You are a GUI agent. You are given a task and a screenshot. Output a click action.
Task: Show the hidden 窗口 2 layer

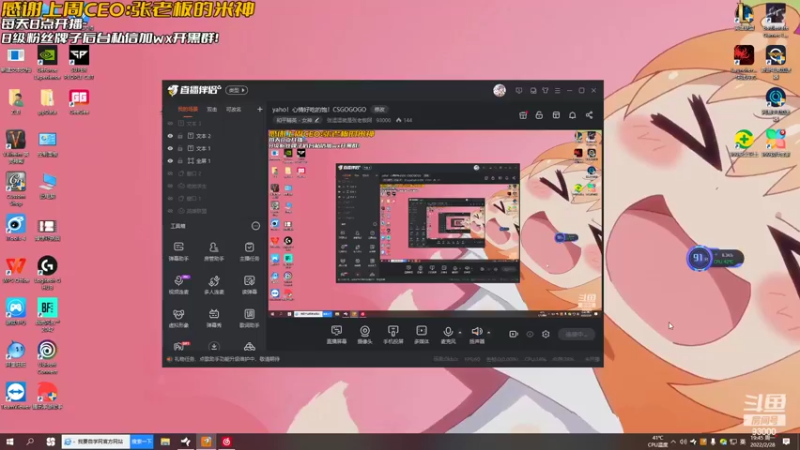(170, 173)
